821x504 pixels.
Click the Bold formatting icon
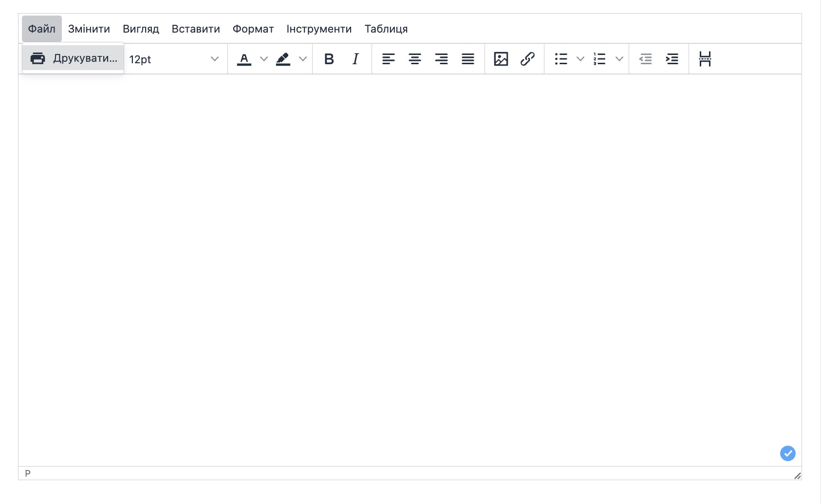coord(329,59)
